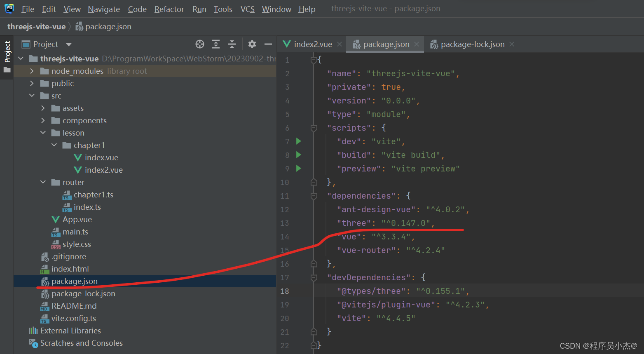Open the Navigate menu
The width and height of the screenshot is (644, 354).
click(104, 9)
